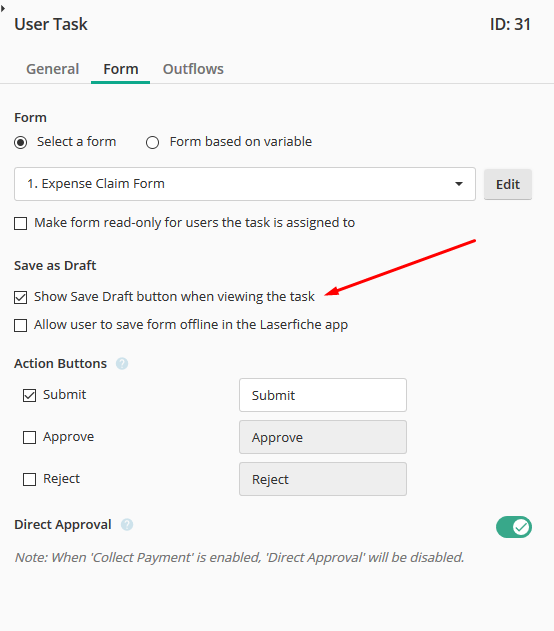This screenshot has width=554, height=631.
Task: Click the Direct Approval help icon
Action: 127,525
